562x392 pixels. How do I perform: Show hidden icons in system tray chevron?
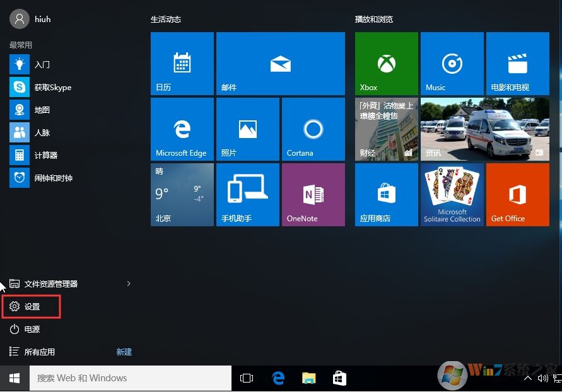[x=527, y=378]
